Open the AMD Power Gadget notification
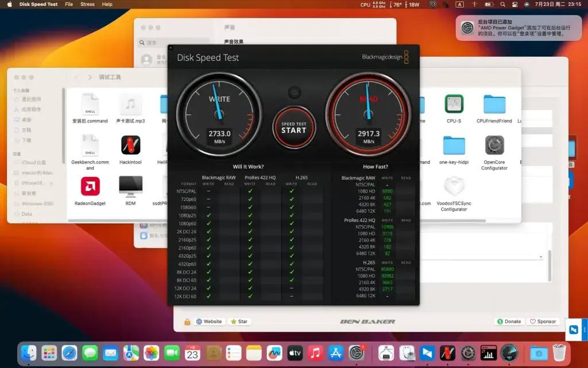Screen dimensions: 588x368 (519, 28)
